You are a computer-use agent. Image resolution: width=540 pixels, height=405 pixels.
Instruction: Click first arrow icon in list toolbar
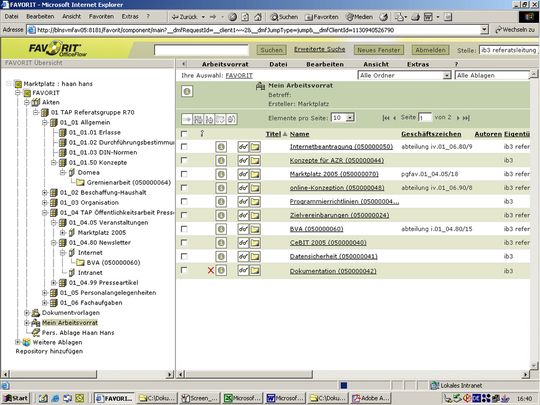tap(187, 119)
